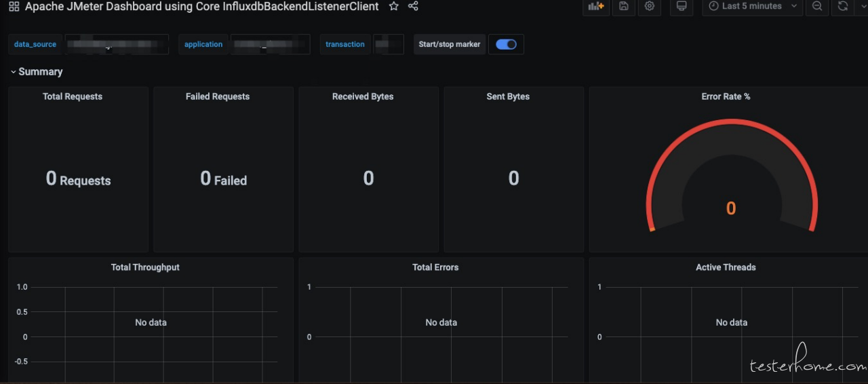Save the dashboard with disk icon

pyautogui.click(x=623, y=6)
